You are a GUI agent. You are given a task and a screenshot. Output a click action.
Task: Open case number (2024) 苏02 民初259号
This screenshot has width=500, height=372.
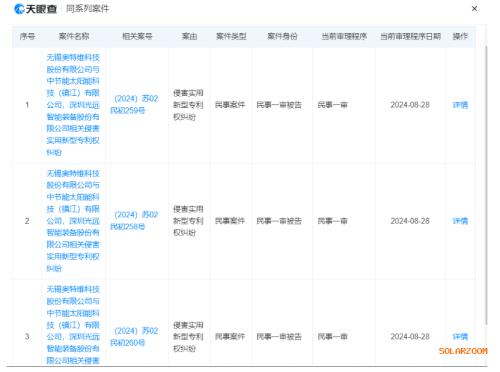(134, 104)
